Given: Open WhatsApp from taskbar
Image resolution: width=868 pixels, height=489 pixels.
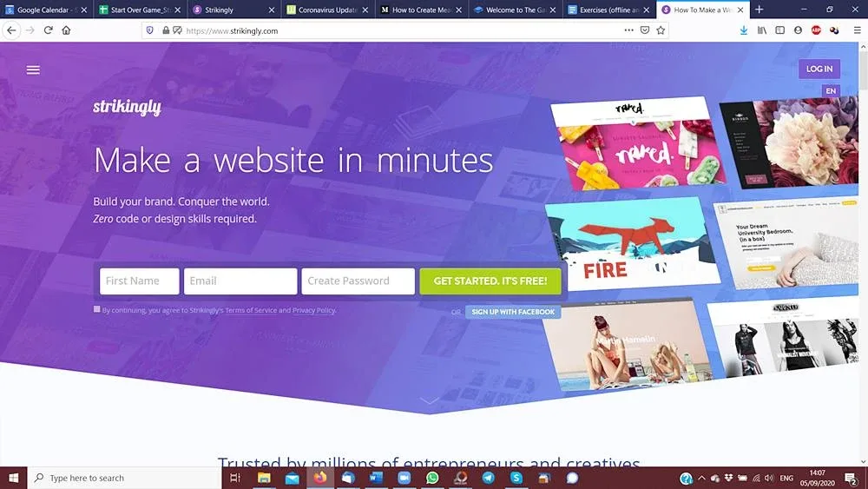Looking at the screenshot, I should click(x=432, y=478).
